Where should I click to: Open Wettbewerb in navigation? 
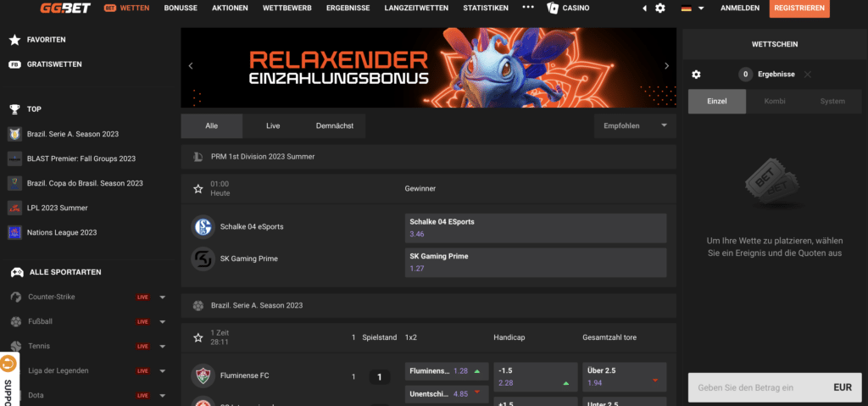click(287, 8)
